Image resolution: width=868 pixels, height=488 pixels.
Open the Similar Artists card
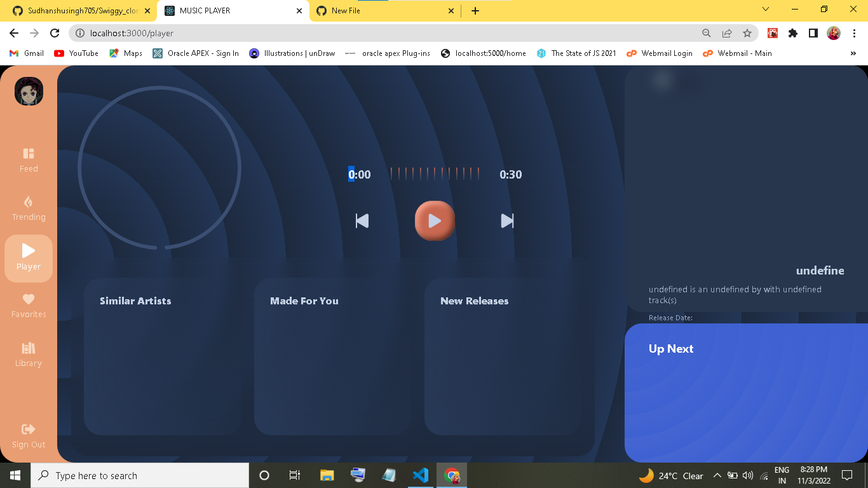[x=163, y=356]
